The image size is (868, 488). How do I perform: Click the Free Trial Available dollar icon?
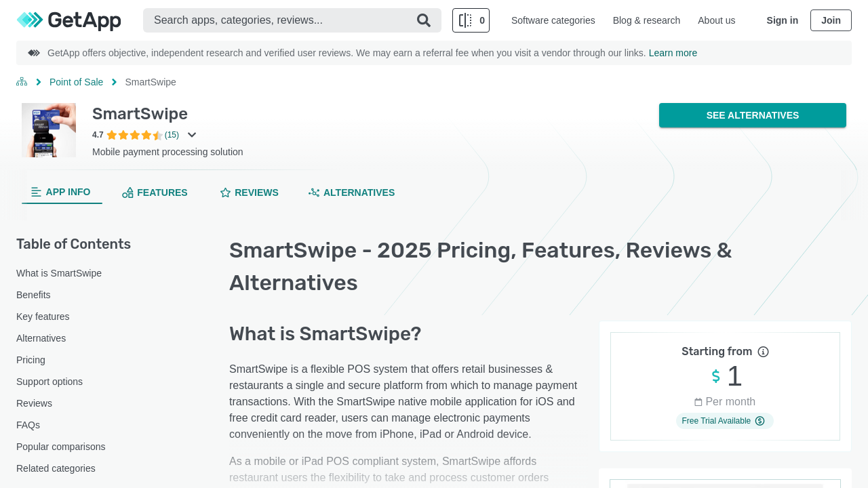coord(759,421)
